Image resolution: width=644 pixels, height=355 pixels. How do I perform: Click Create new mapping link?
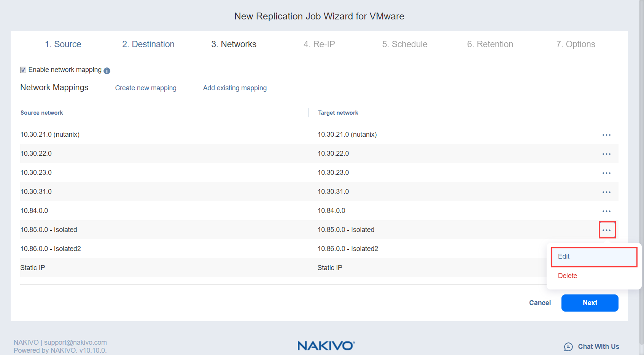[x=146, y=88]
